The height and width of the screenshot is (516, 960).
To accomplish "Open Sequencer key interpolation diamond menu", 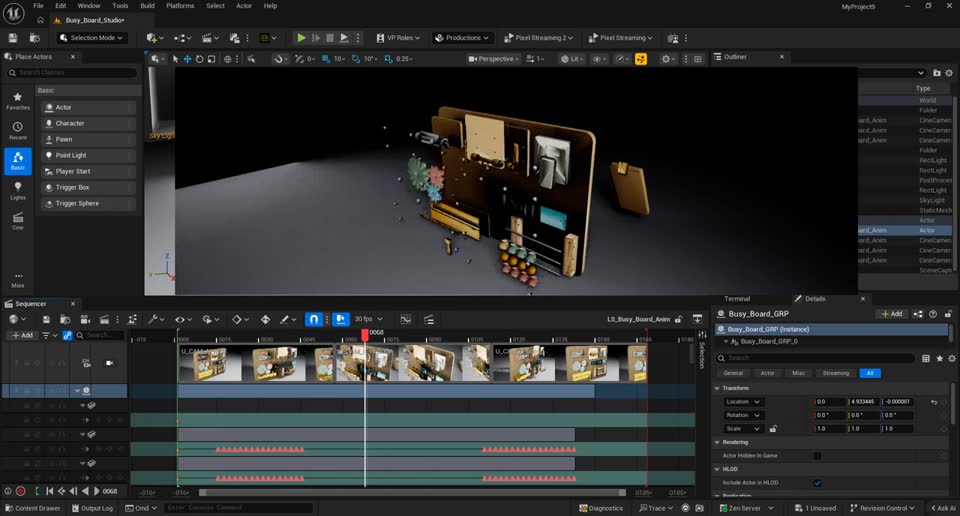I will pos(239,319).
